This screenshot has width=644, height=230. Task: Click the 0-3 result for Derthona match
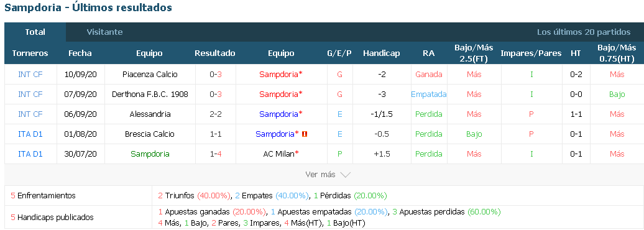[215, 94]
